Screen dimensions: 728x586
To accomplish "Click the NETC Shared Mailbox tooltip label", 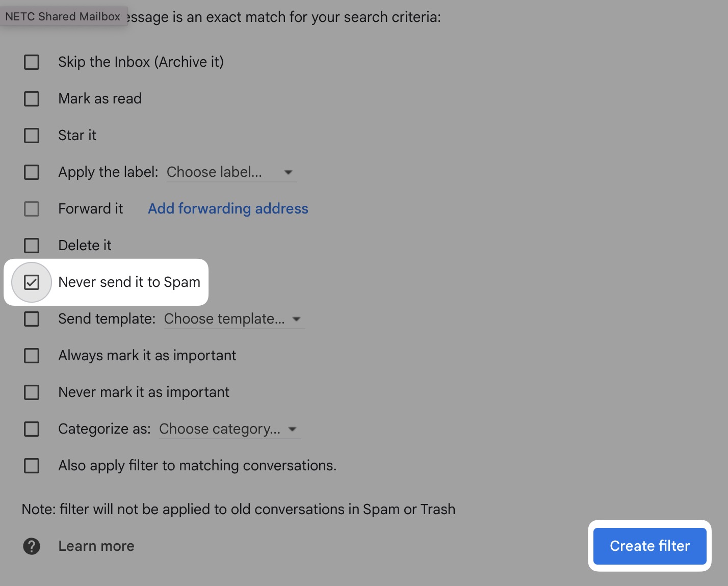I will click(x=63, y=16).
